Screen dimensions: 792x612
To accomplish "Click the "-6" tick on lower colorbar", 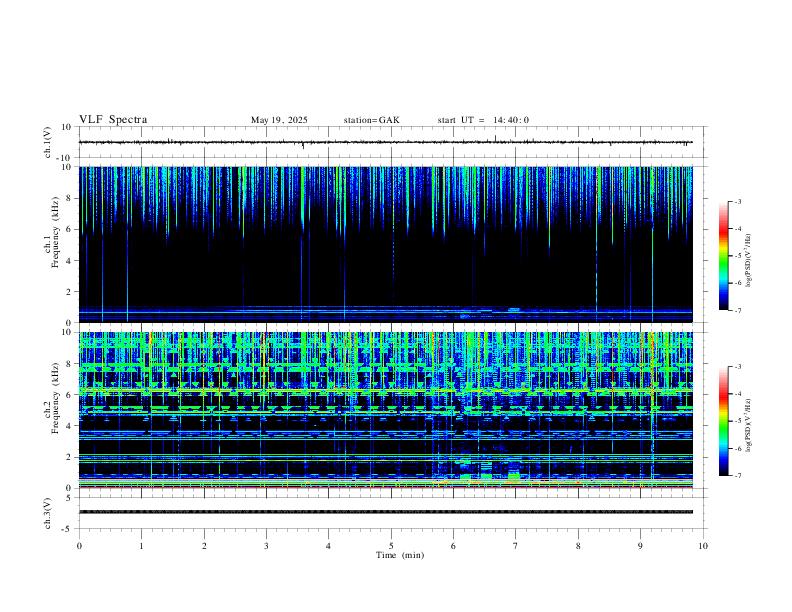I will (738, 448).
